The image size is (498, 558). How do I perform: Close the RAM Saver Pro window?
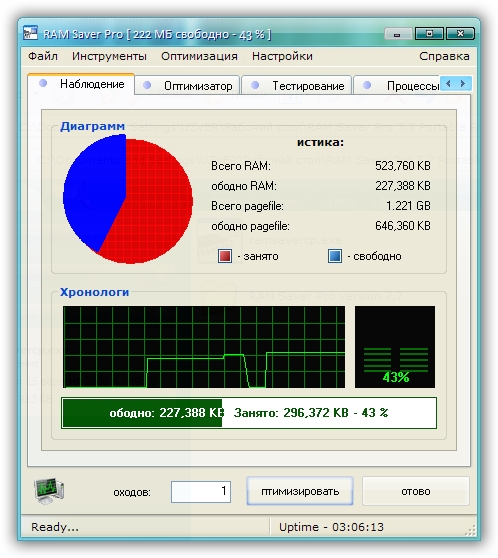(x=460, y=33)
